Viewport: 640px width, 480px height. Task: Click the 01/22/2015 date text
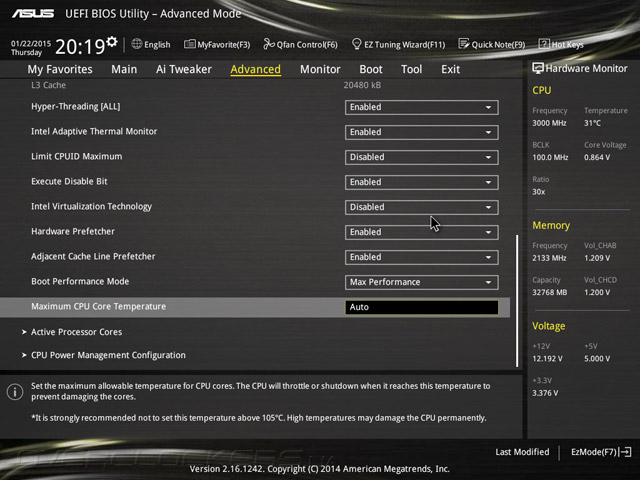[31, 43]
